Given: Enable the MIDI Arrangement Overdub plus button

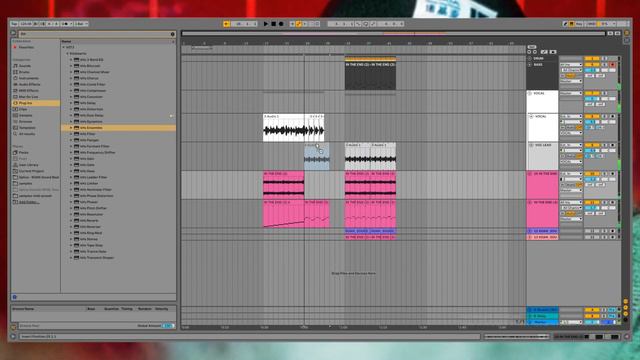Looking at the screenshot, I should pos(292,24).
